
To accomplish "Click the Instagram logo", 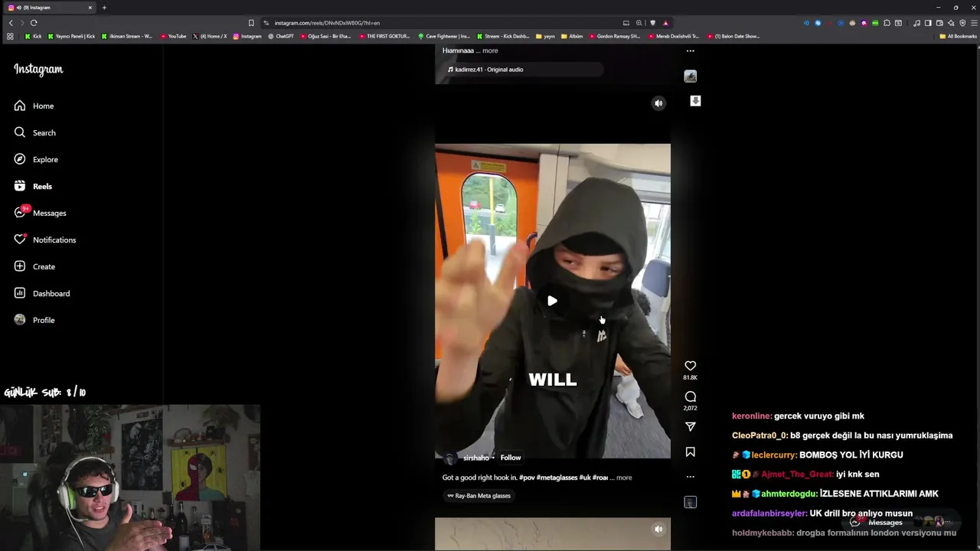I will point(38,70).
